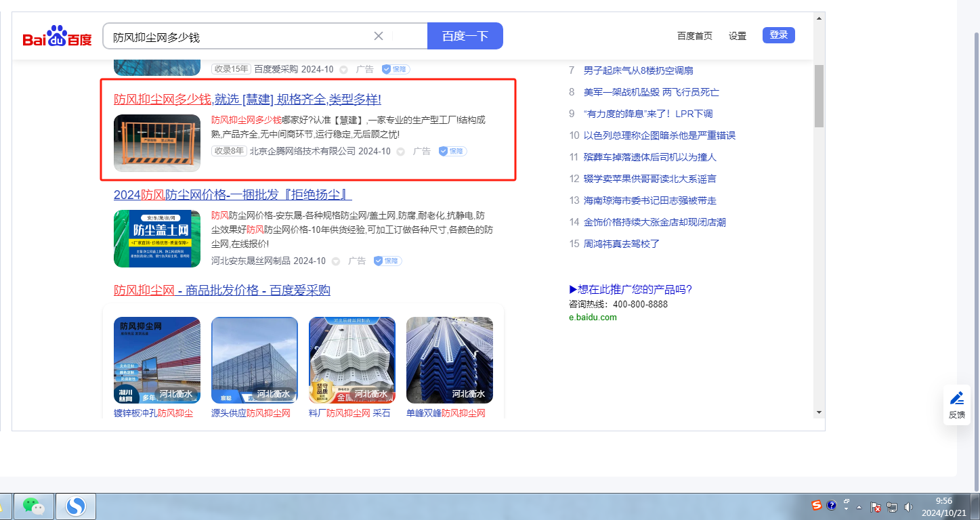The image size is (980, 520).
Task: Open hot search about LPR下调
Action: click(648, 114)
